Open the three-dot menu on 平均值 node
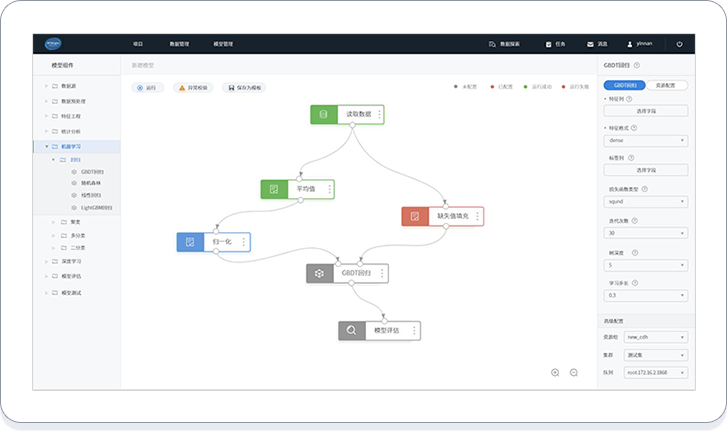Screen dimensions: 727x431 329,189
